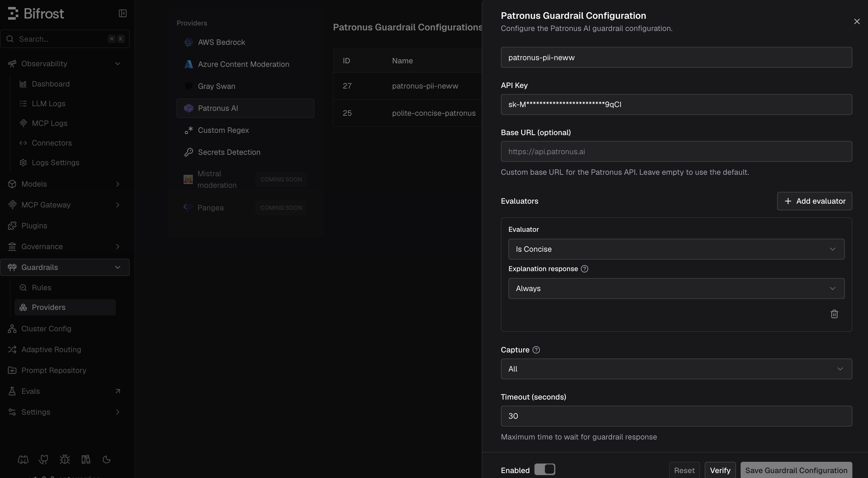Viewport: 868px width, 478px height.
Task: Click the Bifrost logo
Action: (x=36, y=14)
